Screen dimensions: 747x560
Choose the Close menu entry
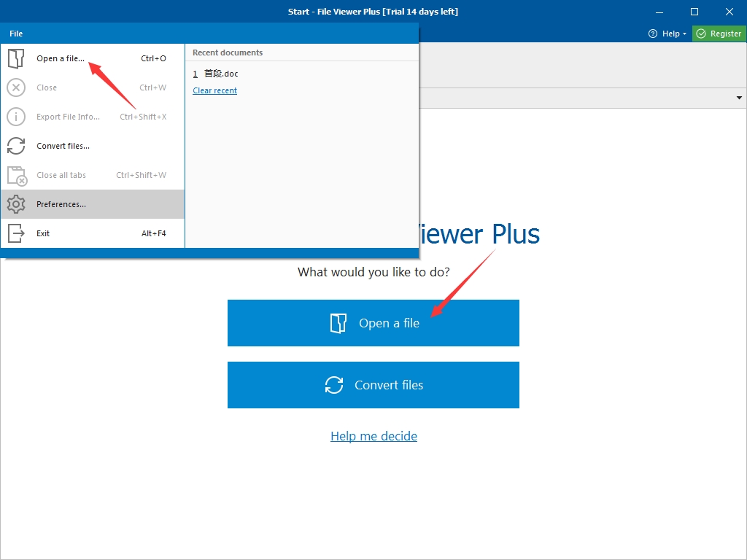(x=93, y=87)
